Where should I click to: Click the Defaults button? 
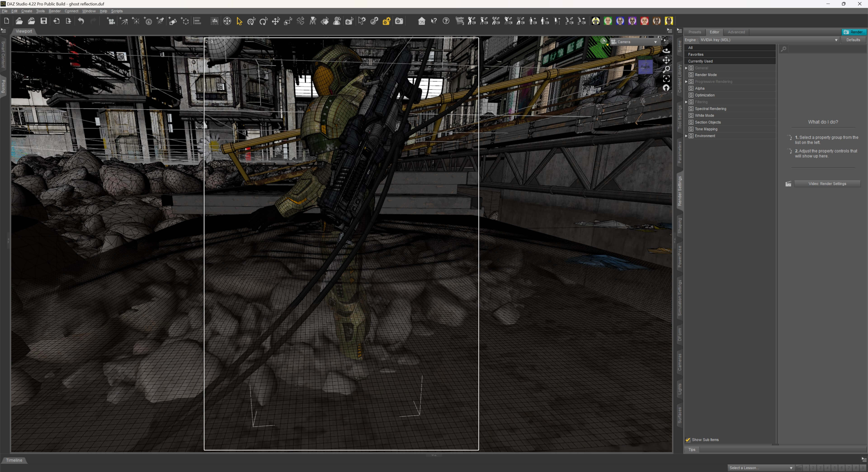853,40
